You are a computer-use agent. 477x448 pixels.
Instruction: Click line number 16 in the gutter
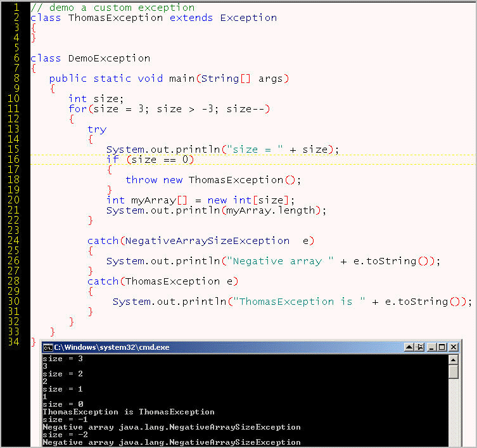click(x=14, y=159)
